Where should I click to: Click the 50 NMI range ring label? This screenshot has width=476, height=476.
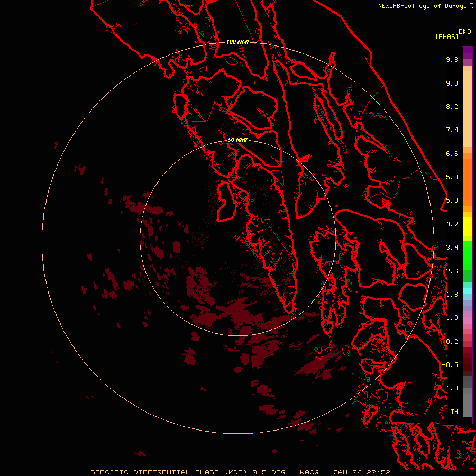(237, 140)
